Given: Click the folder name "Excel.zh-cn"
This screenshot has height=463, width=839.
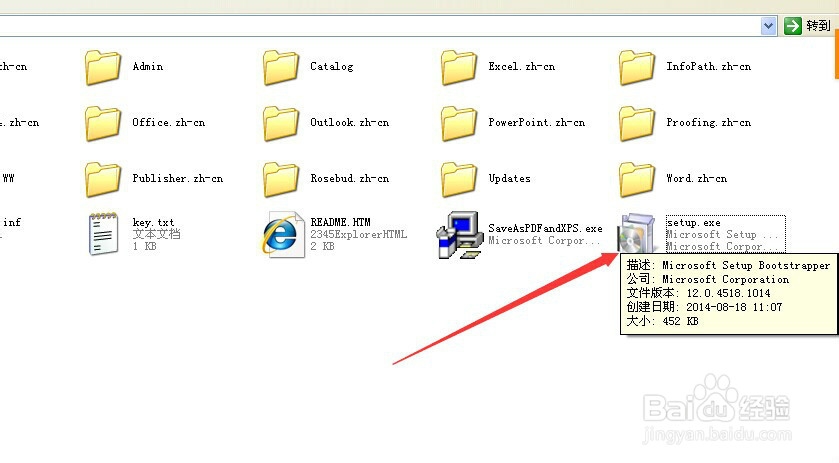Looking at the screenshot, I should 522,66.
